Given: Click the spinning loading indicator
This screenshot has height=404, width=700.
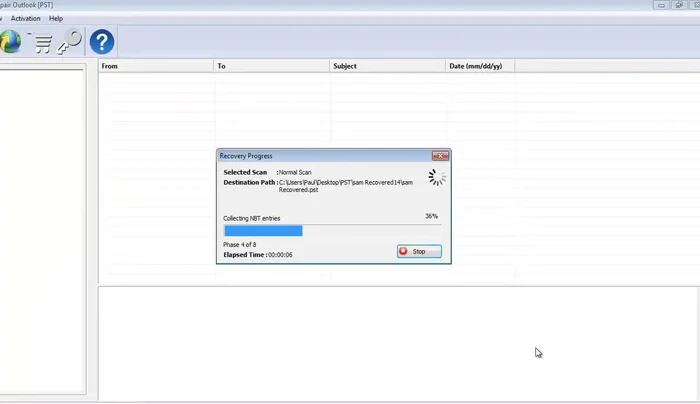Looking at the screenshot, I should 437,177.
